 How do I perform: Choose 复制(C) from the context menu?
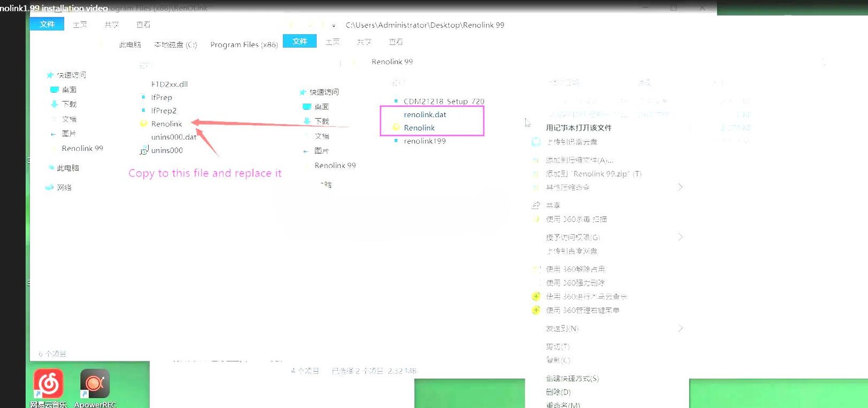click(558, 360)
